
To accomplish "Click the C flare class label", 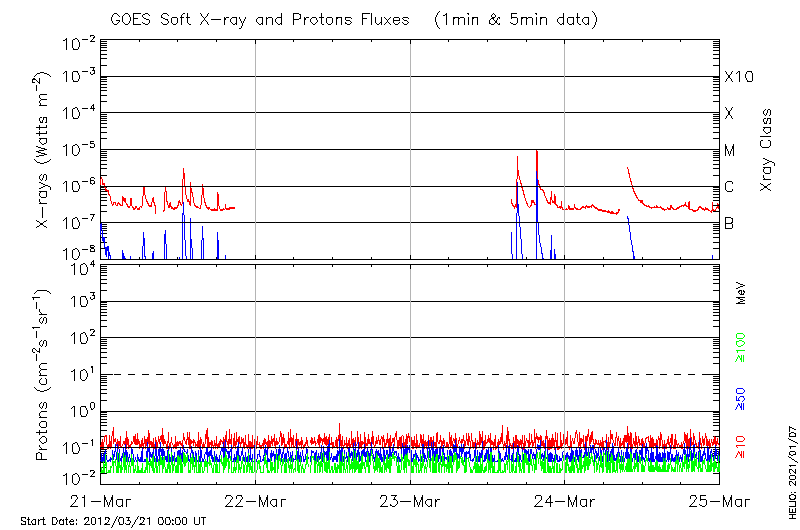I will tap(729, 187).
